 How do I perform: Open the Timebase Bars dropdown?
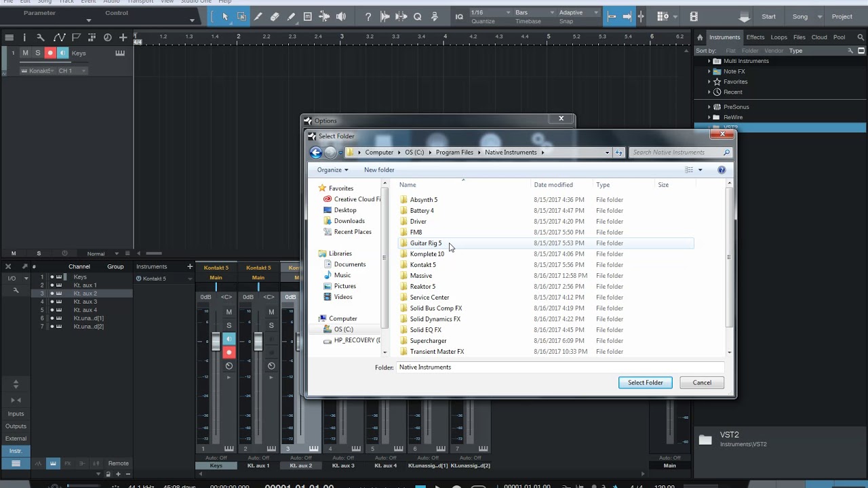pyautogui.click(x=534, y=13)
